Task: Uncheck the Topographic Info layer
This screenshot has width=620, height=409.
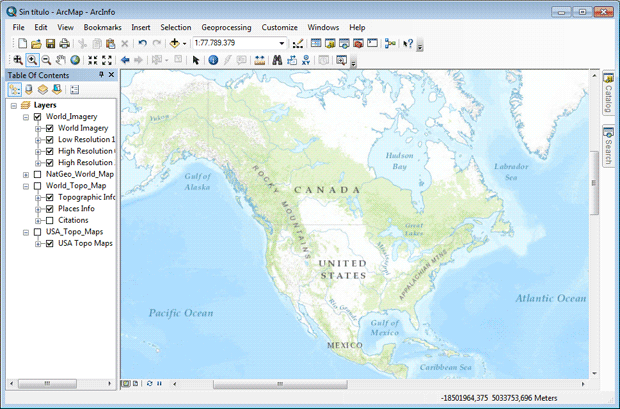Action: tap(50, 197)
